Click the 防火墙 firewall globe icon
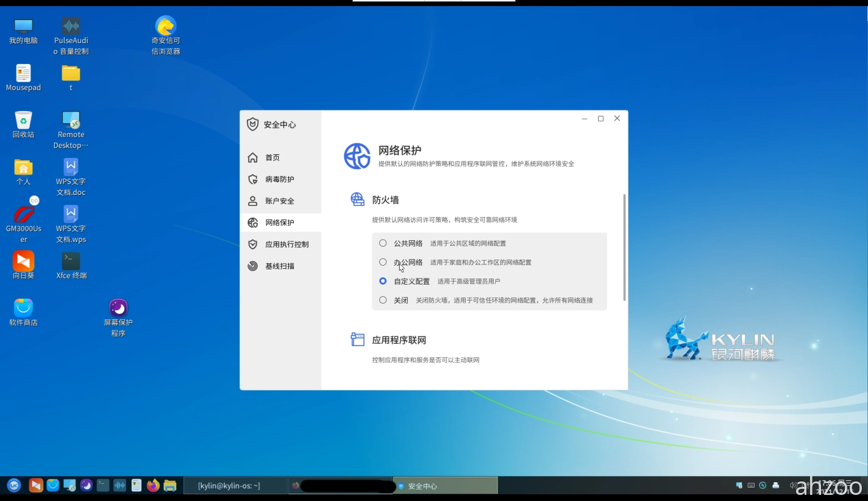The width and height of the screenshot is (868, 501). 357,199
